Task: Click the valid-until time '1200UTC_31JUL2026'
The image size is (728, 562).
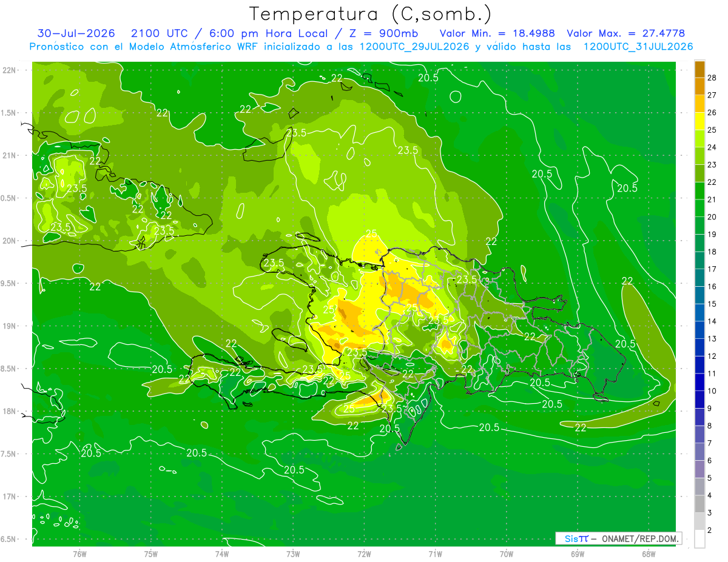Action: click(x=638, y=47)
